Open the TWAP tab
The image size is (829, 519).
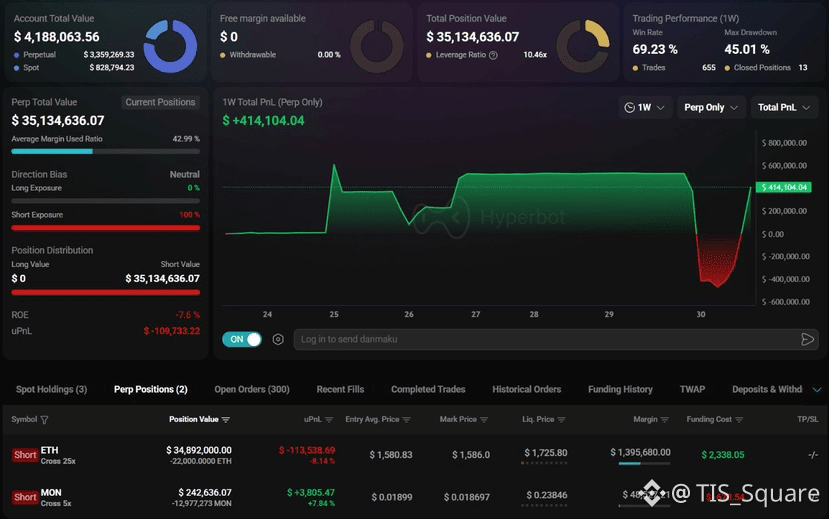692,390
